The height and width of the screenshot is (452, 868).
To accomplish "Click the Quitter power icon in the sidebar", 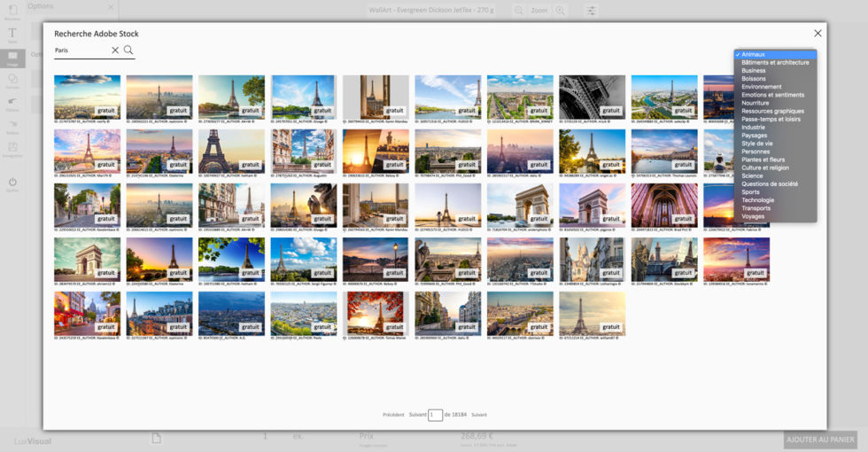I will 12,183.
